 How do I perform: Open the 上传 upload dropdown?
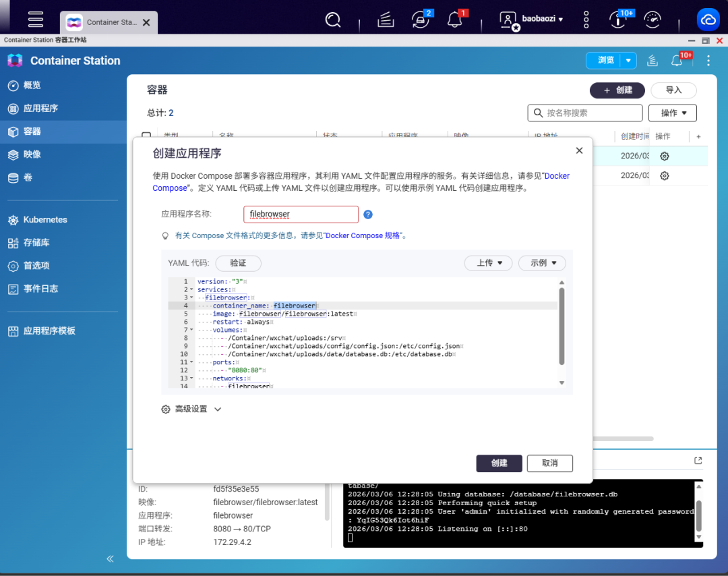pos(488,263)
